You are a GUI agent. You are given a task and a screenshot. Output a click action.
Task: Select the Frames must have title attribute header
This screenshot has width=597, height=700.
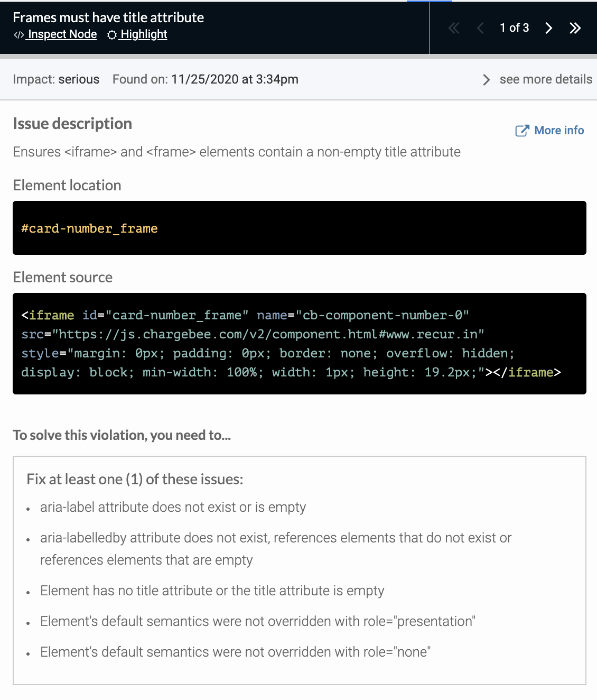109,17
